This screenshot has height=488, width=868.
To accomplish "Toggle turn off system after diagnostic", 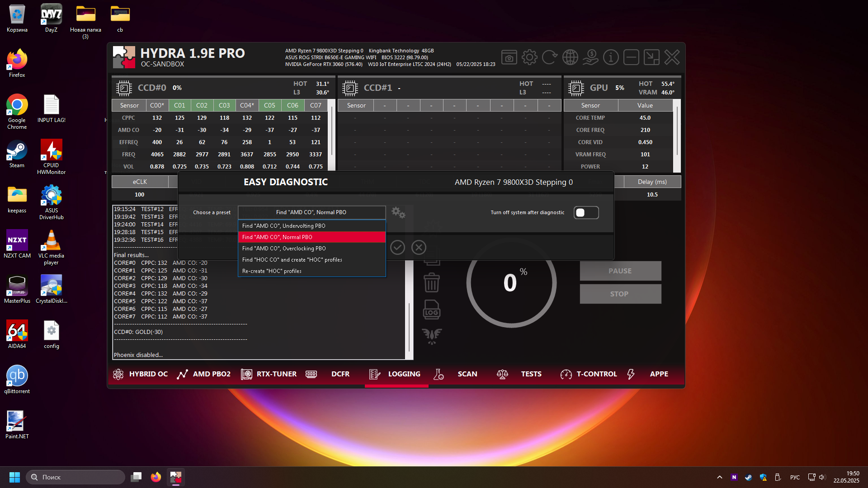I will [586, 212].
